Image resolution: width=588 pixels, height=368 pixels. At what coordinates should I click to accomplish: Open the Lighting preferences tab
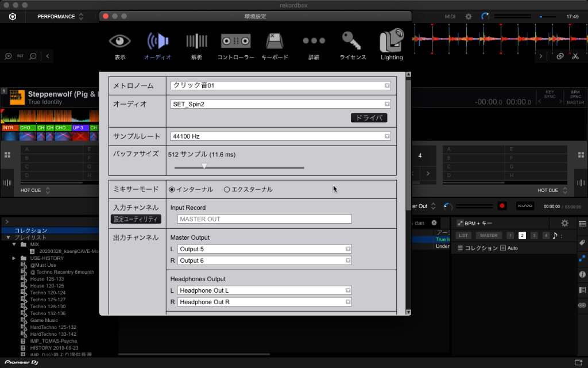[392, 45]
